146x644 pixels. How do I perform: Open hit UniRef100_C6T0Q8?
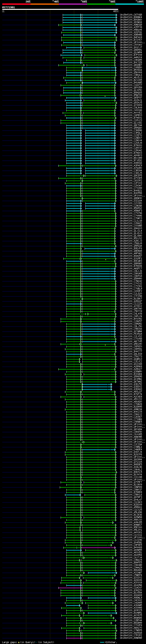pos(131,15)
